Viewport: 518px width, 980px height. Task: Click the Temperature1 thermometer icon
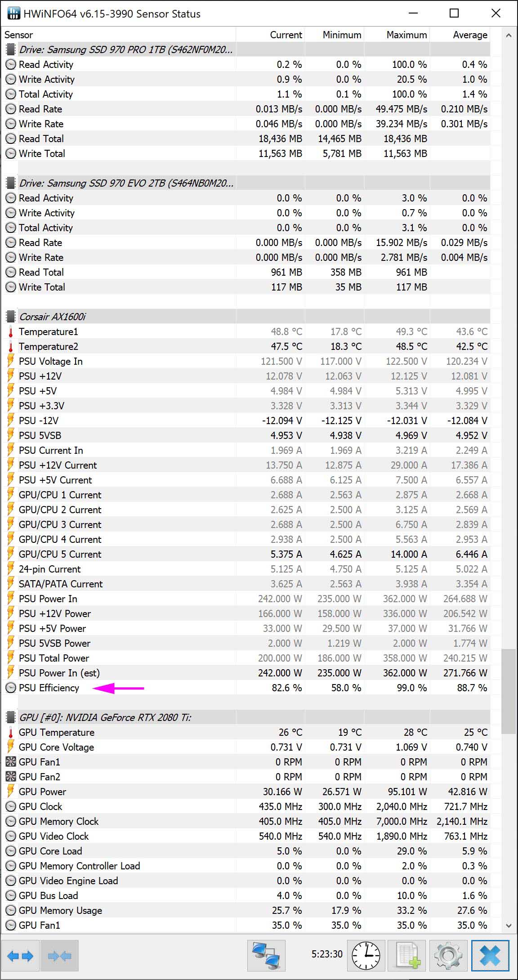click(x=10, y=332)
